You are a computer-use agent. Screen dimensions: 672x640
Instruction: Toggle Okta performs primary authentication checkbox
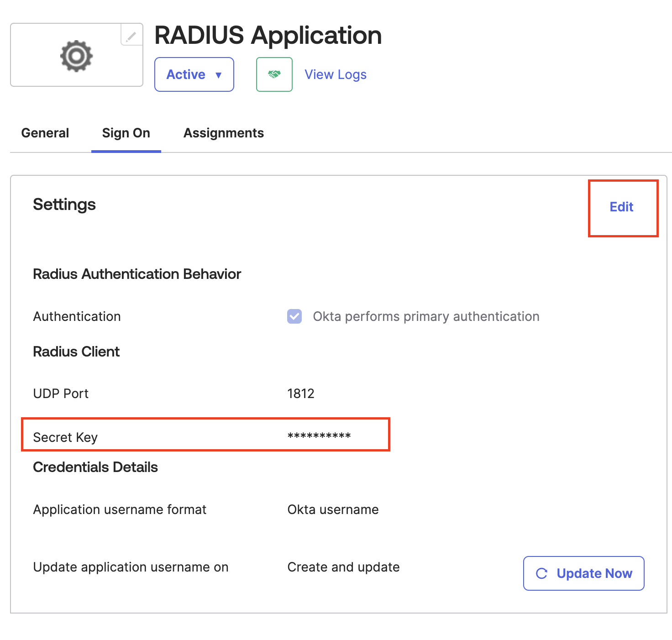click(294, 316)
